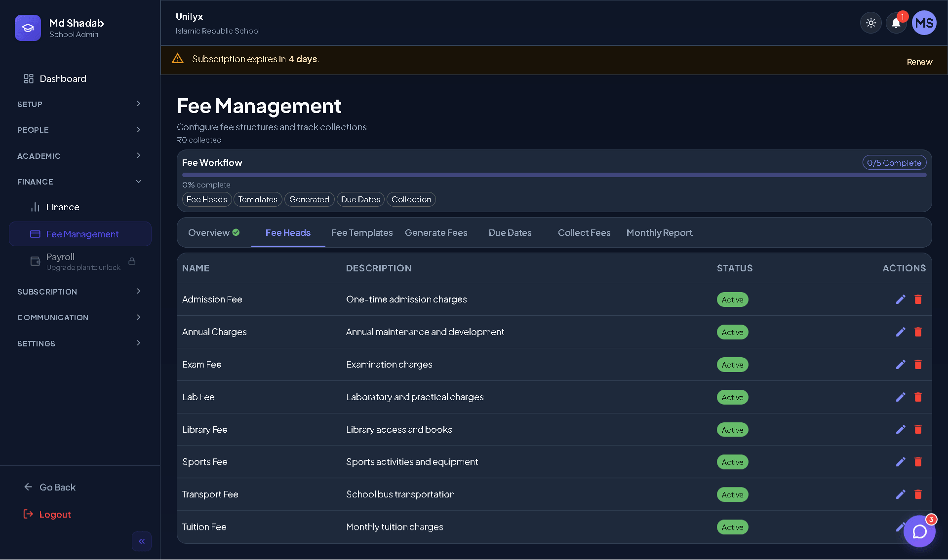Image resolution: width=948 pixels, height=560 pixels.
Task: Expand the PEOPLE sidebar section
Action: [x=80, y=130]
